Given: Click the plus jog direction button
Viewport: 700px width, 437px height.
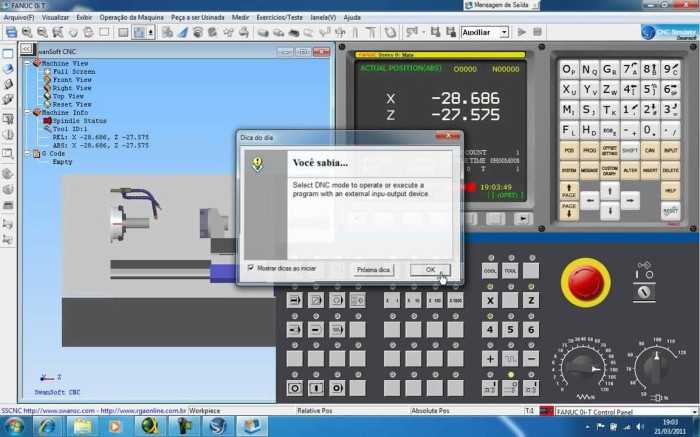Looking at the screenshot, I should point(490,359).
